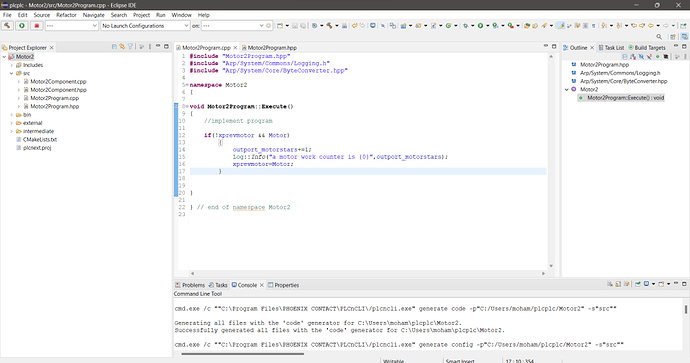
Task: Click Outline collapse all icon
Action: pos(624,56)
